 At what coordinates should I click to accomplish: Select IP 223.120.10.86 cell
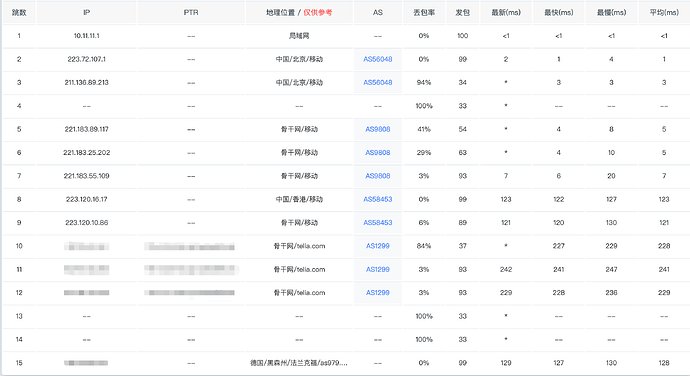tap(86, 222)
